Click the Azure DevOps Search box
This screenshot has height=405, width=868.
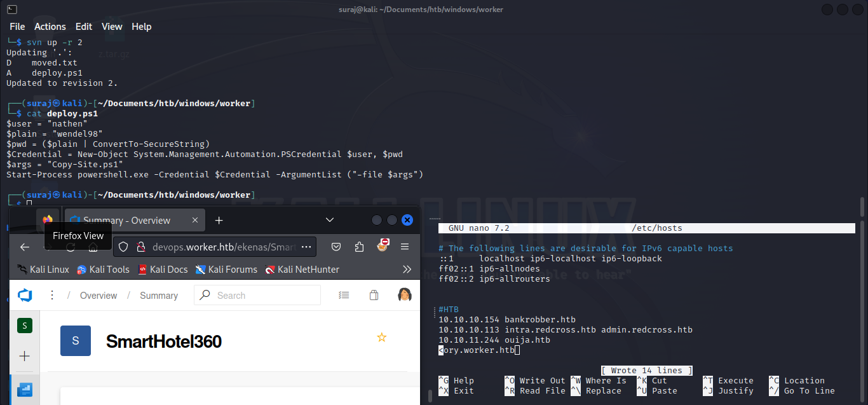coord(257,296)
